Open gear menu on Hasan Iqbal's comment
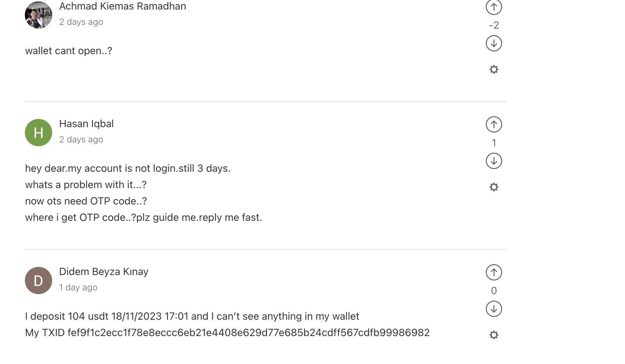Viewport: 625px width, 364px height. 493,187
